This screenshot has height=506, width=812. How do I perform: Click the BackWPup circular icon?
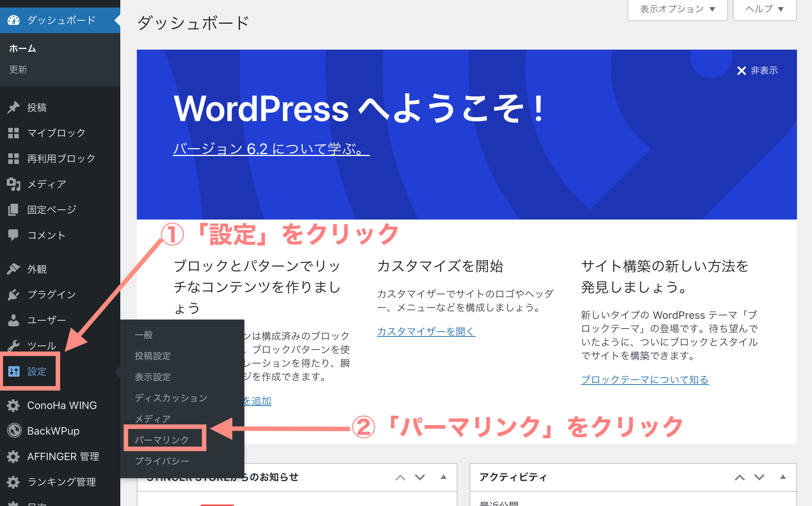pos(14,430)
